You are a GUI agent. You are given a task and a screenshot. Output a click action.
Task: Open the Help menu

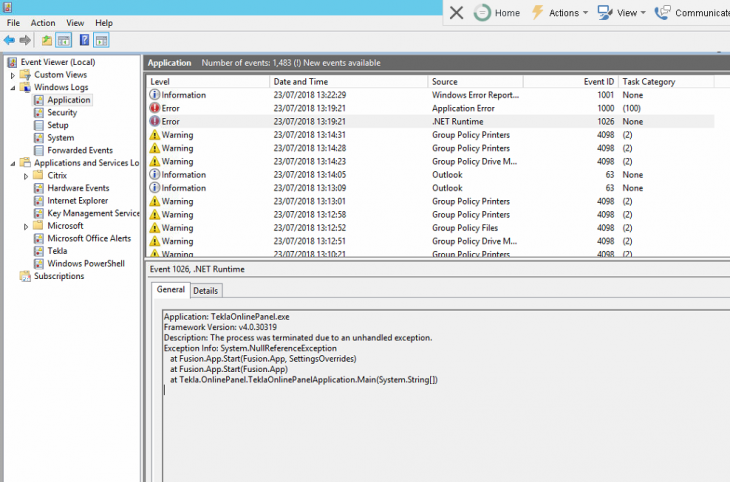[104, 23]
